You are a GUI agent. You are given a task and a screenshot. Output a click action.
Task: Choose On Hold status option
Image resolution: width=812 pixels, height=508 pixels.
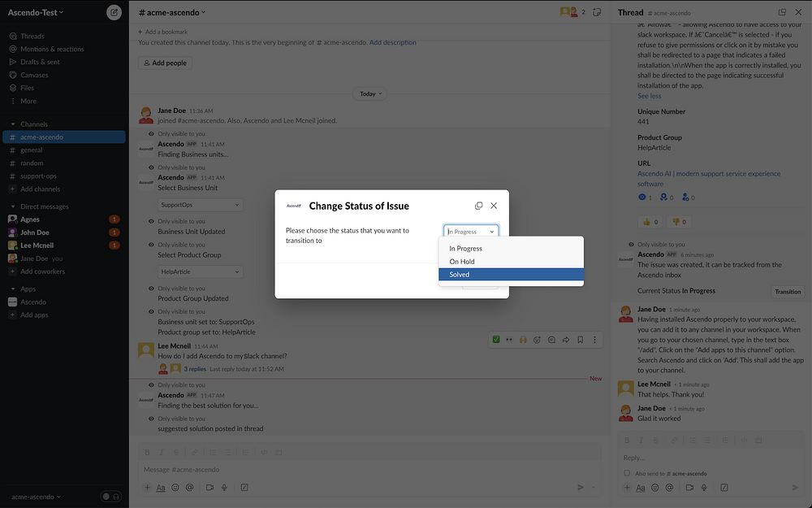(x=511, y=261)
